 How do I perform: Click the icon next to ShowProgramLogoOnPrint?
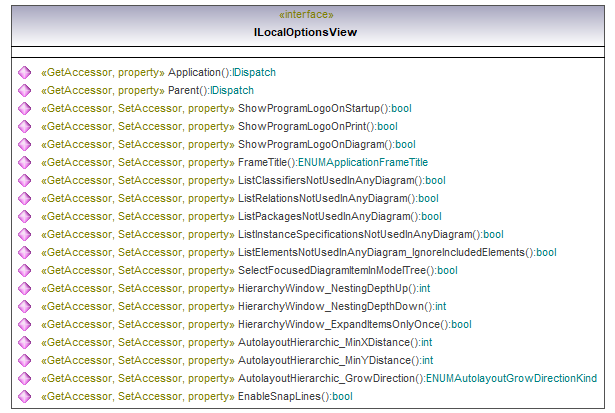24,127
